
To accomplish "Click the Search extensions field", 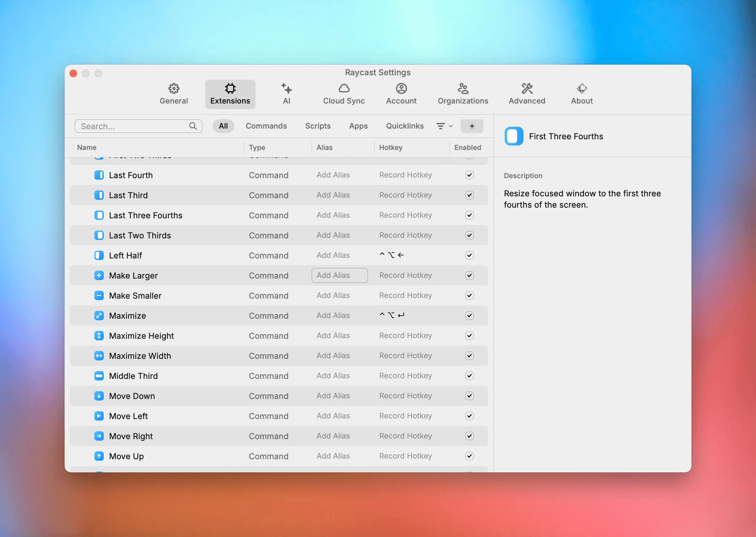I will 138,126.
